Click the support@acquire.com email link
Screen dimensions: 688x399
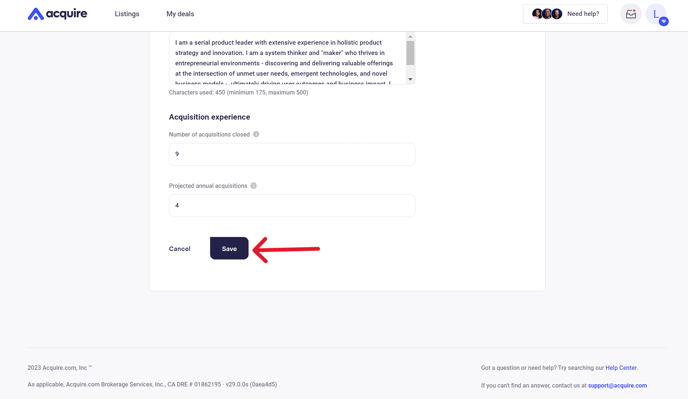pos(617,385)
